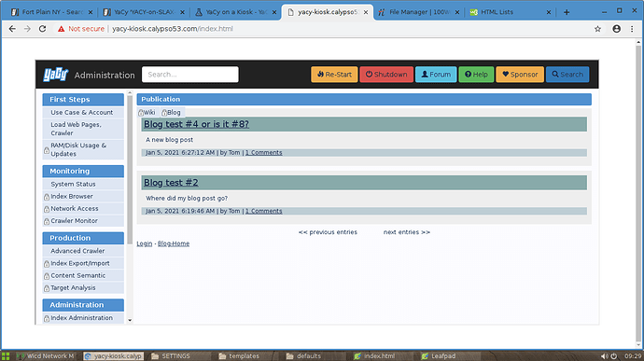Click the volume speaker icon in taskbar
The width and height of the screenshot is (644, 361).
(604, 356)
